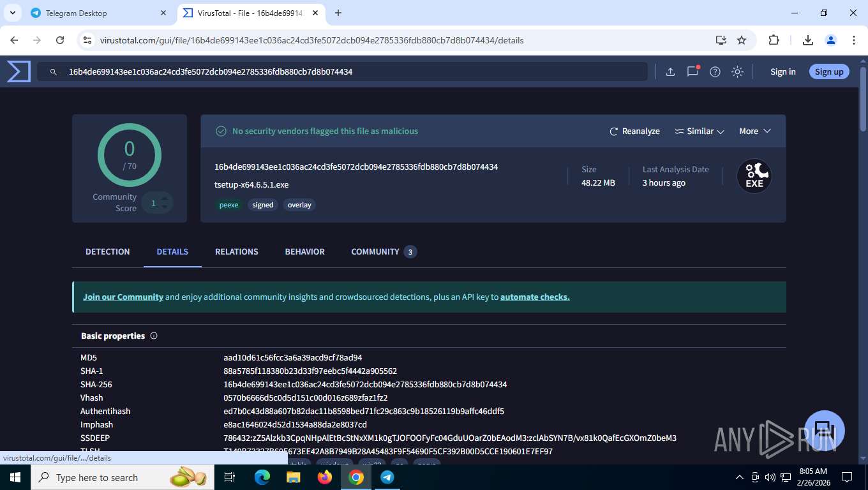Select the MD5 value aad10d61c56fcc3a6a39acd9cf78ad94
868x490 pixels.
293,358
